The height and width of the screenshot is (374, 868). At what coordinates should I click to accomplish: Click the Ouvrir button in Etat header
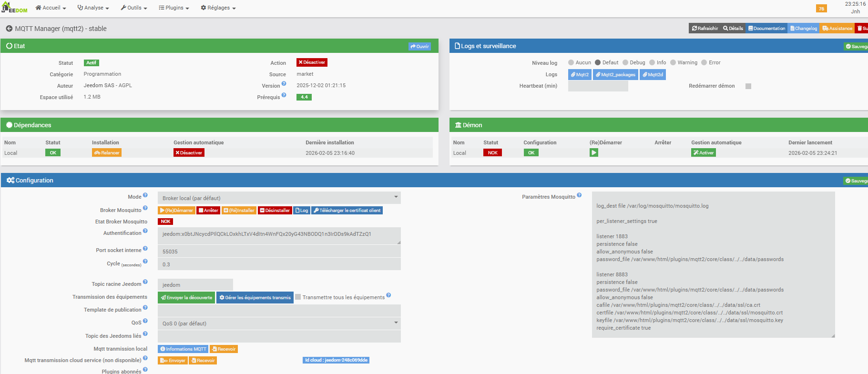tap(419, 46)
